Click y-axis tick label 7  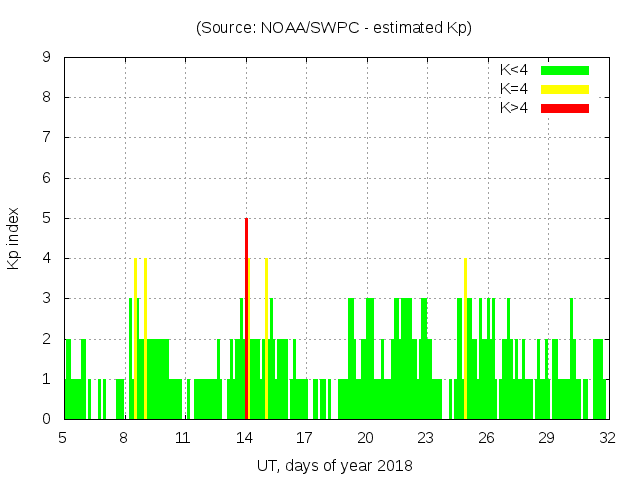click(47, 138)
